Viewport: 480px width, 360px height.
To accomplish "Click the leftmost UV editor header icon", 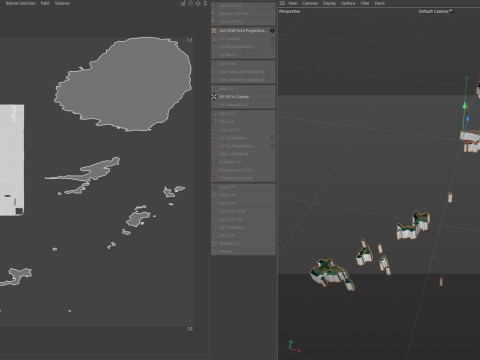I will click(183, 3).
